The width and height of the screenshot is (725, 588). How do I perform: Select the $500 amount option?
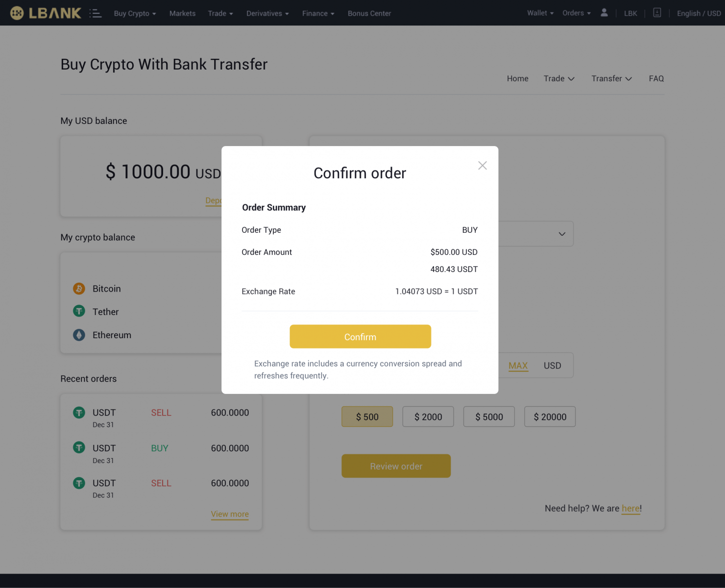click(367, 416)
